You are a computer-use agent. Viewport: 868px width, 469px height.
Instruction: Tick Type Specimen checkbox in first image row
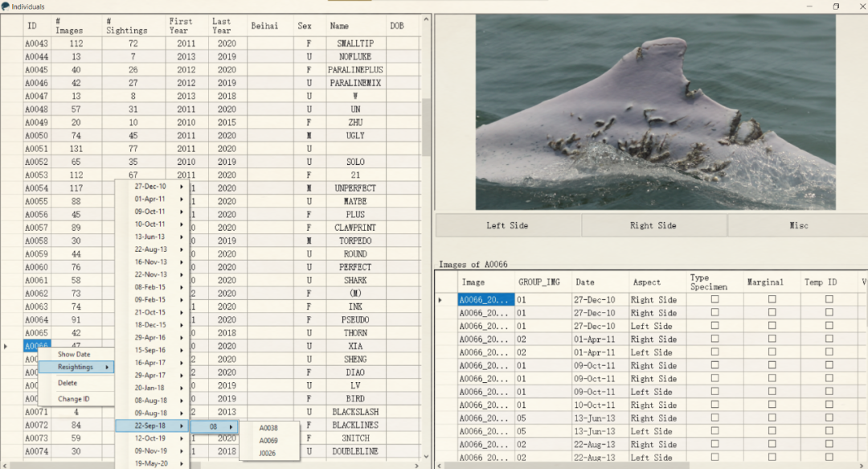tap(714, 300)
